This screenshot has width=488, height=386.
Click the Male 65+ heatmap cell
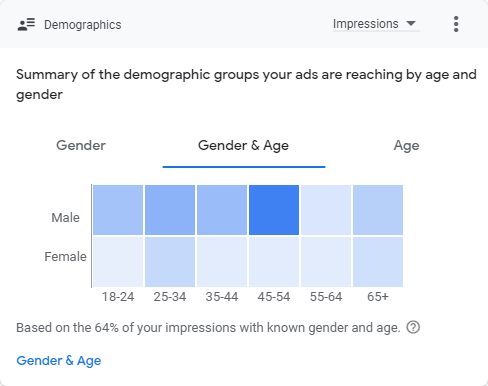tap(378, 210)
